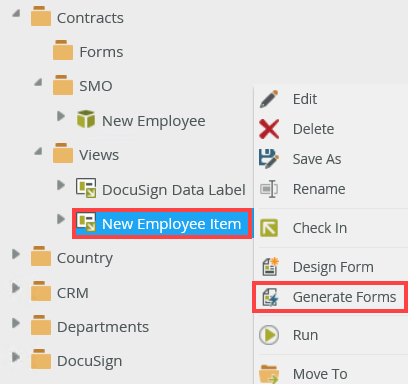Click the green Run play icon
This screenshot has width=408, height=384.
(x=269, y=335)
